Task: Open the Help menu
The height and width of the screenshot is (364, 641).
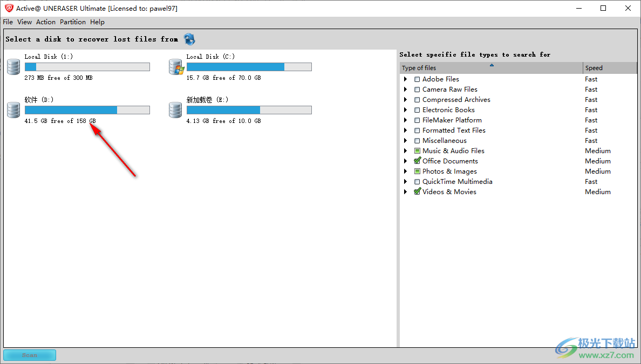Action: point(97,22)
